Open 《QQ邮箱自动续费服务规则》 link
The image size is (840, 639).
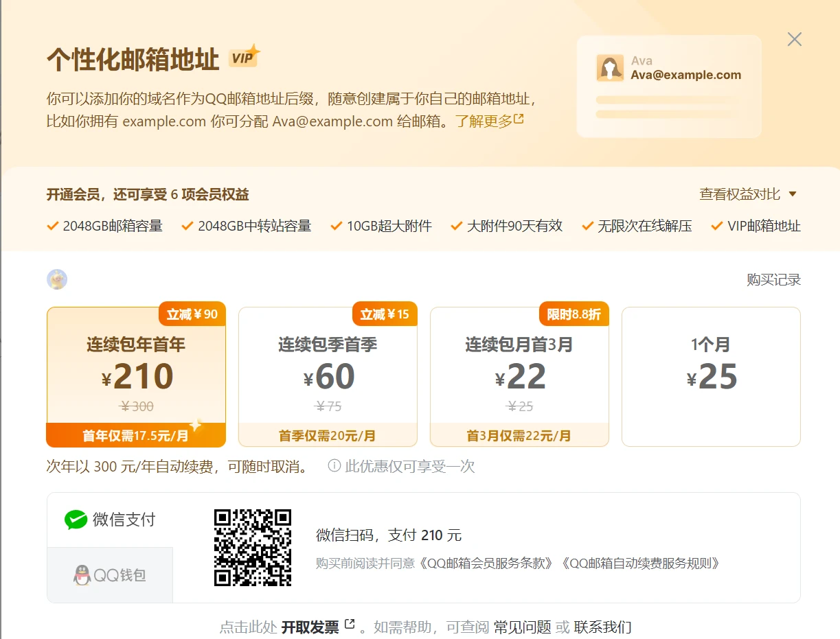pos(641,564)
